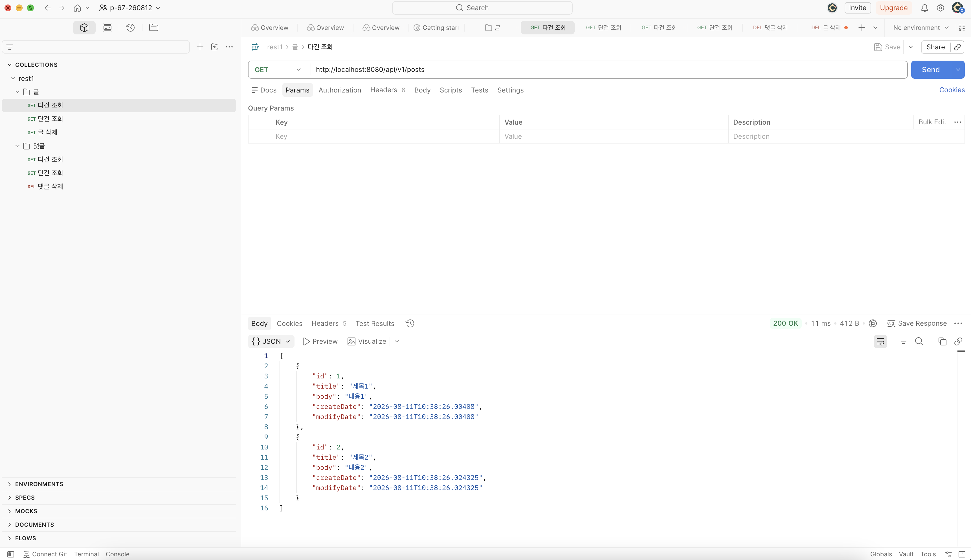Click the request URL field
This screenshot has width=971, height=560.
click(608, 70)
